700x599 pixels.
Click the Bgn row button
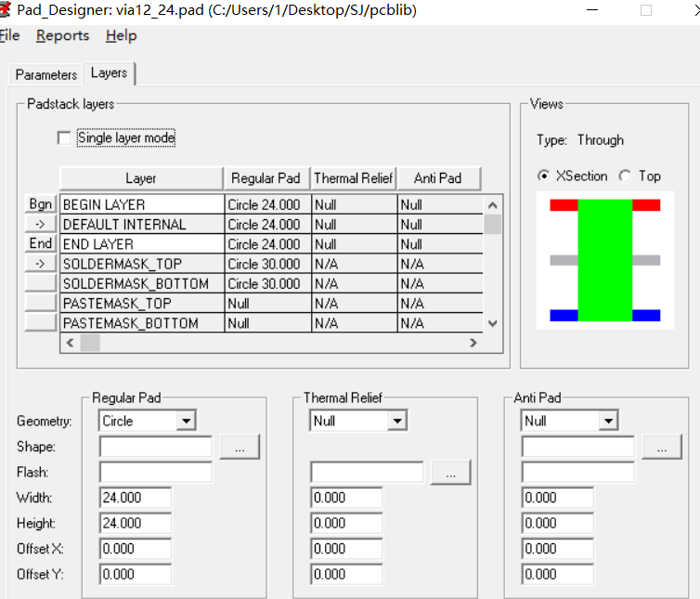41,204
